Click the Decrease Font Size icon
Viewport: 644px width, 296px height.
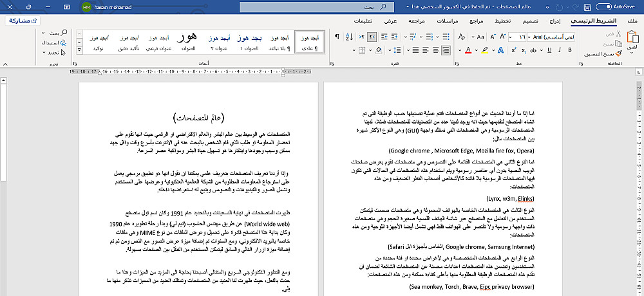pyautogui.click(x=493, y=37)
